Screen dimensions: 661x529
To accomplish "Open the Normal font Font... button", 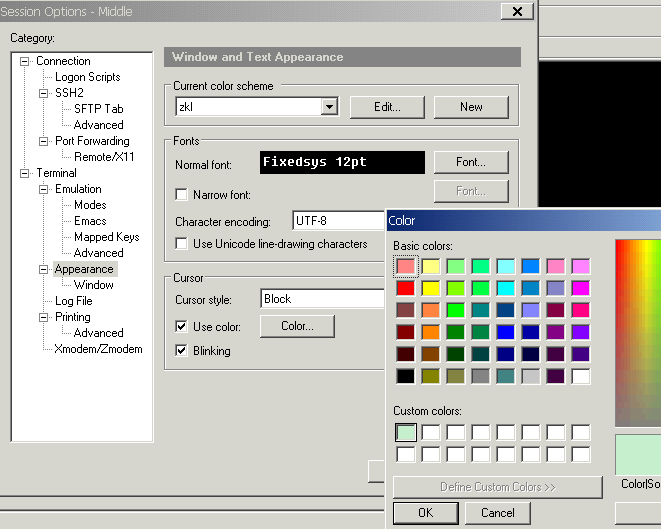I will [471, 162].
